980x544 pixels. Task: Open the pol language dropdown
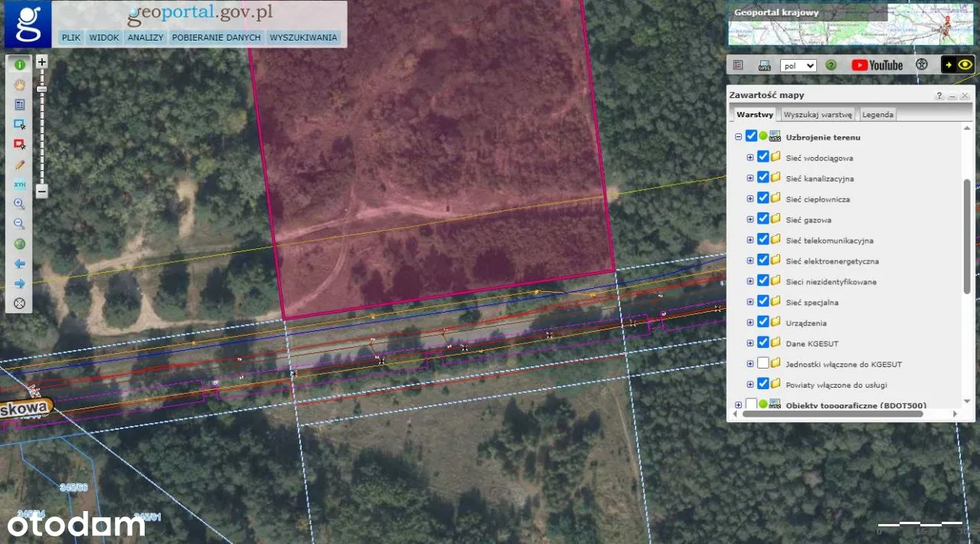[798, 66]
